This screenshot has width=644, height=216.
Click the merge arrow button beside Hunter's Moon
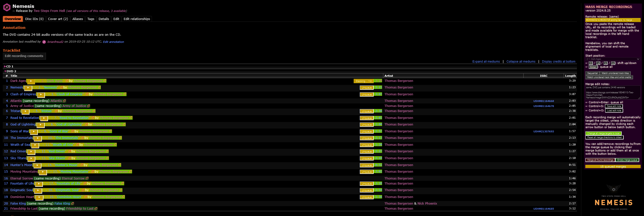(x=37, y=166)
